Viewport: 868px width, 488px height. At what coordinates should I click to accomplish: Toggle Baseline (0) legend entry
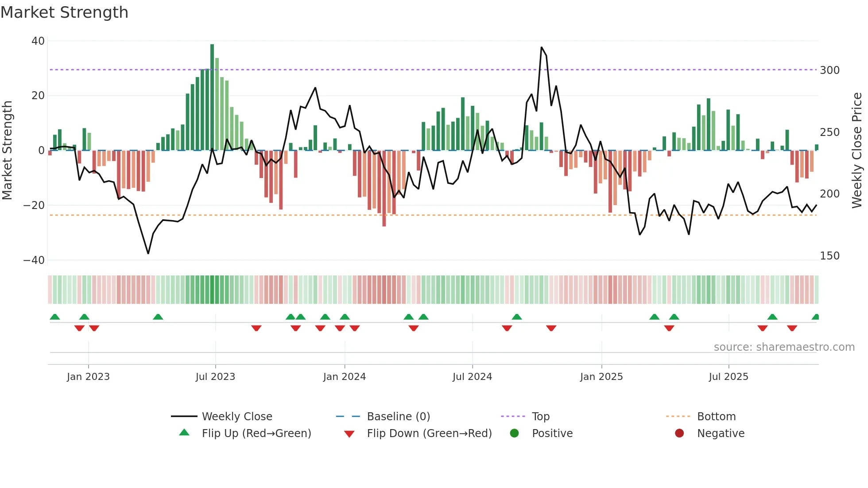[x=398, y=417]
